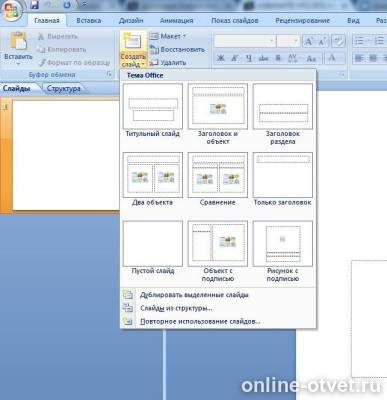
Task: Click the round Office button
Action: pyautogui.click(x=11, y=11)
